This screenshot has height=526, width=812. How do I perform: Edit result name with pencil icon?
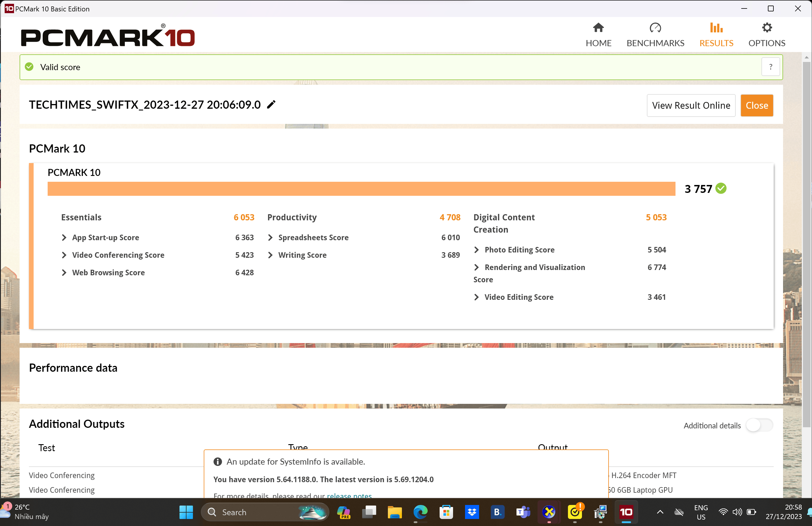(271, 105)
